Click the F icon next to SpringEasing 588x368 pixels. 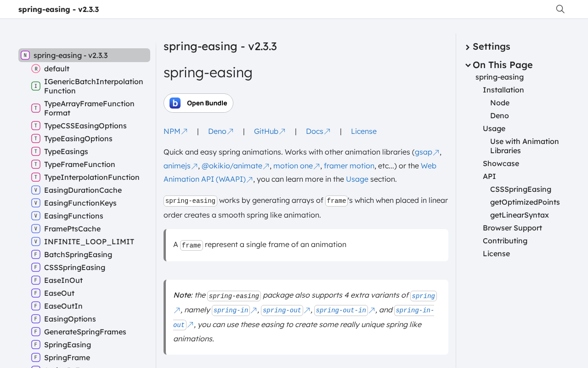pos(36,345)
